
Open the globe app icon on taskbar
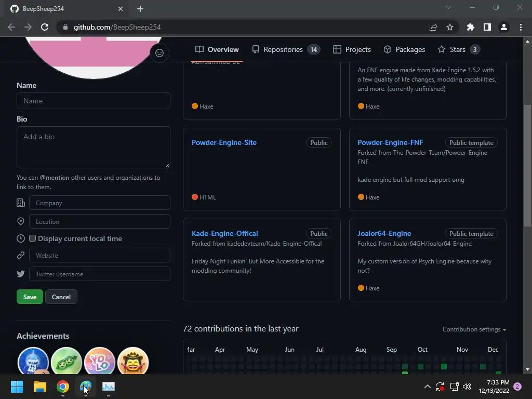coord(86,387)
